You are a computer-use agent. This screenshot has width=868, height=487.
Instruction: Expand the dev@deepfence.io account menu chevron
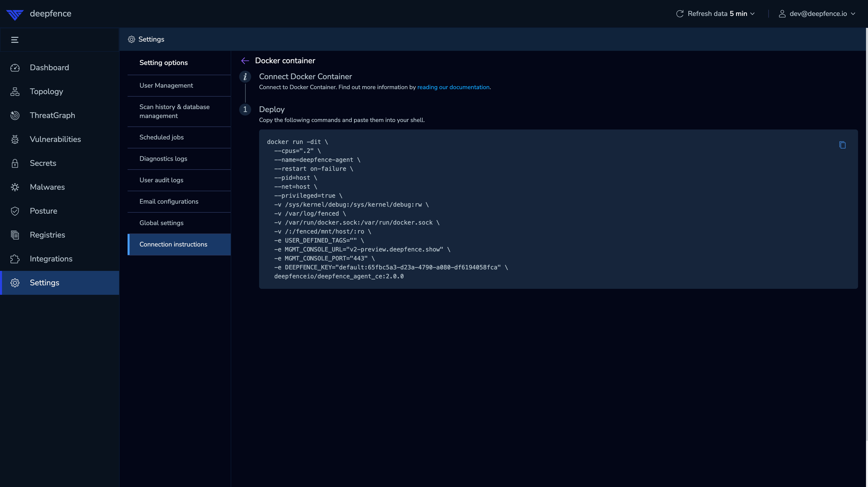(x=853, y=14)
